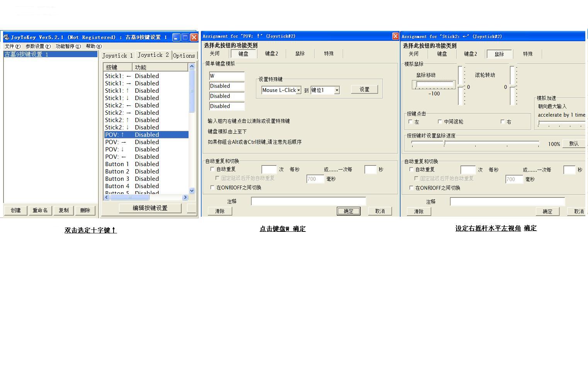
Task: Open the Options tab
Action: click(x=184, y=56)
